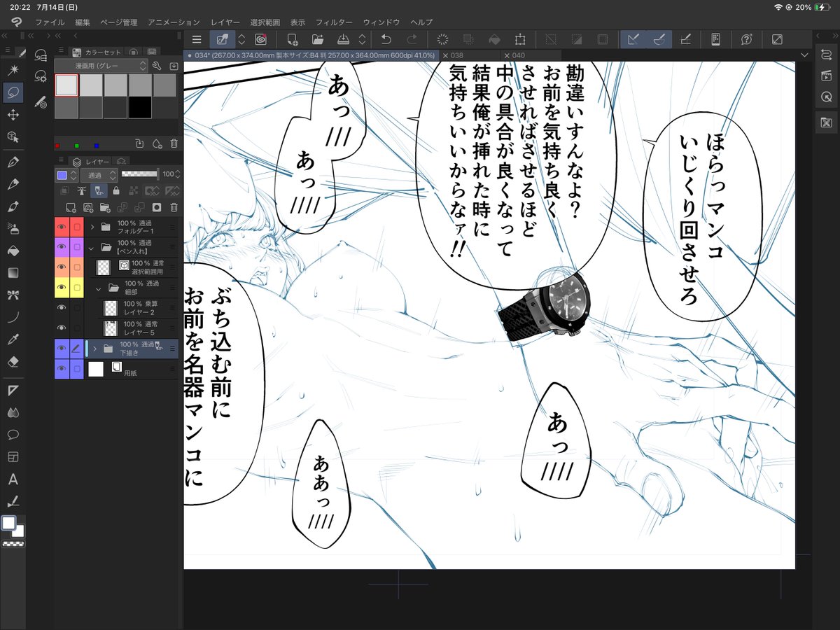
Task: Open the command bar hamburger menu
Action: [197, 39]
